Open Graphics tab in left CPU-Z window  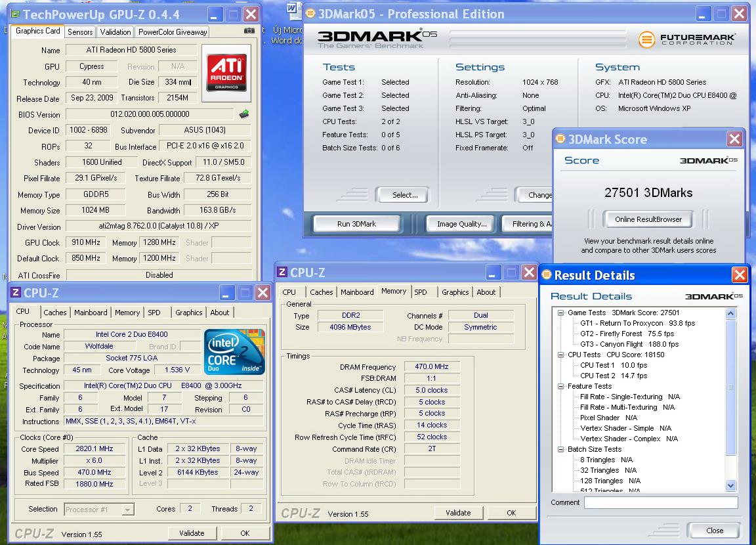[188, 313]
